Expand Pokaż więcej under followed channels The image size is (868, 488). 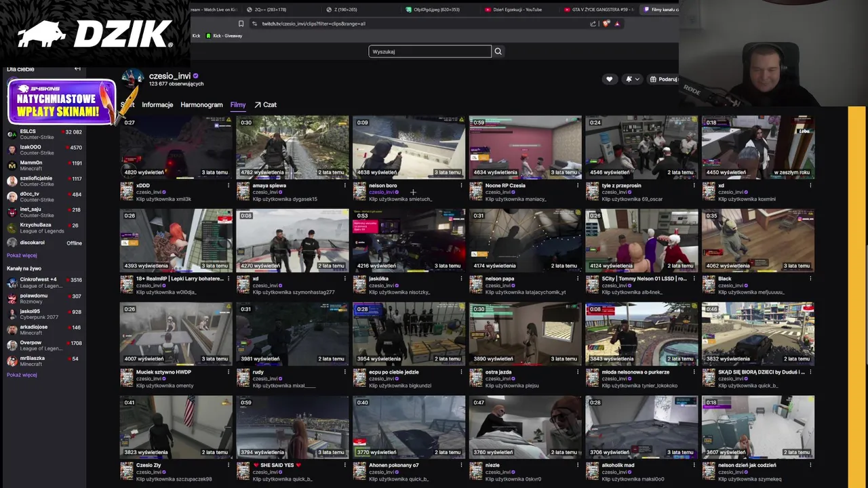coord(22,256)
